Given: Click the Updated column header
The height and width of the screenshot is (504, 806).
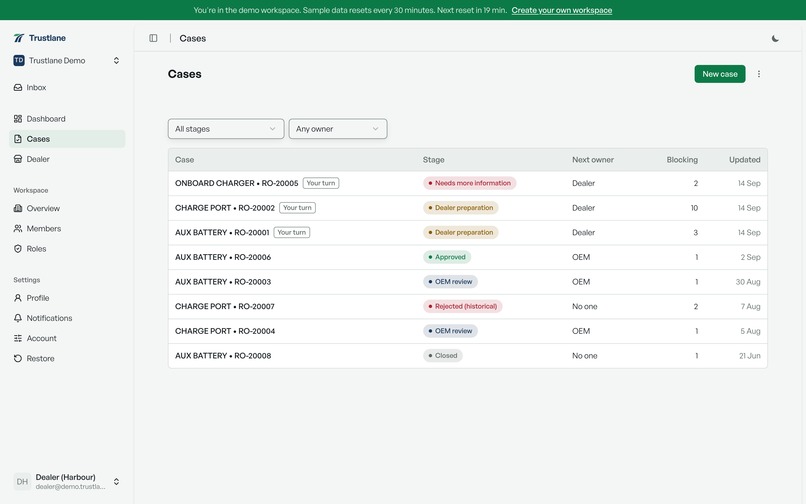Looking at the screenshot, I should pos(744,160).
